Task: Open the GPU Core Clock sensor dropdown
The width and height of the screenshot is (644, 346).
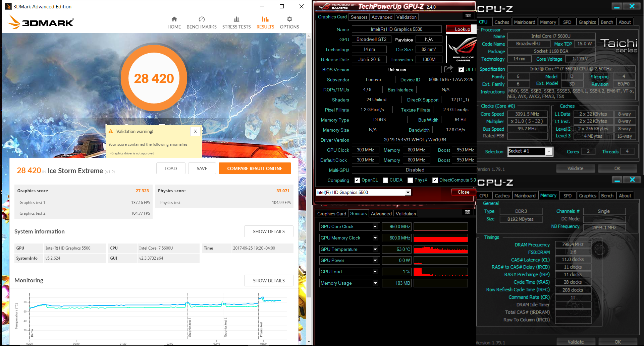Action: coord(375,227)
